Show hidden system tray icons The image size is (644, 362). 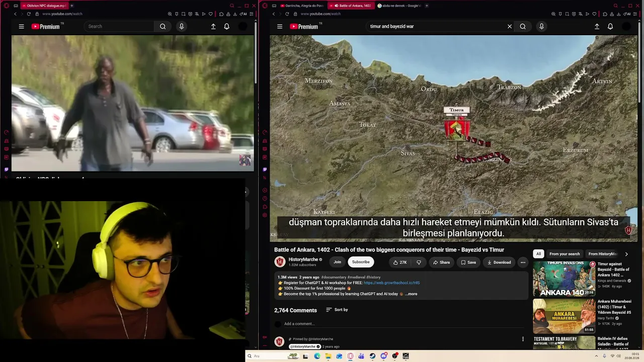tap(598, 356)
